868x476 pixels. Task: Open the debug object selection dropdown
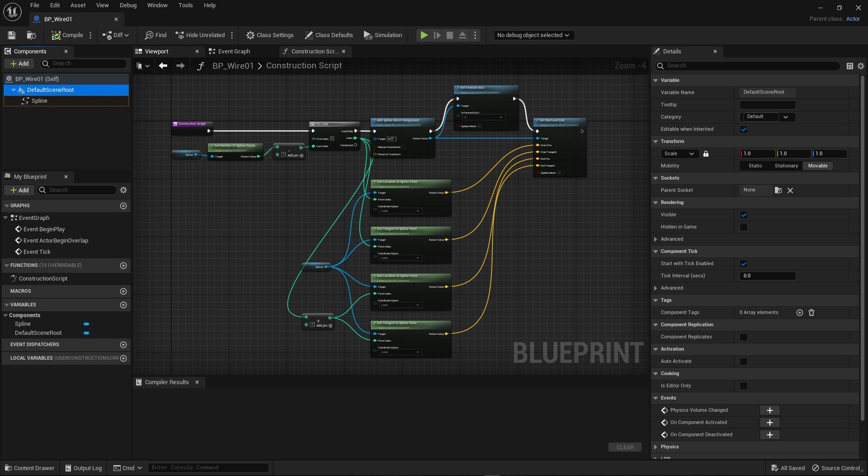point(533,35)
